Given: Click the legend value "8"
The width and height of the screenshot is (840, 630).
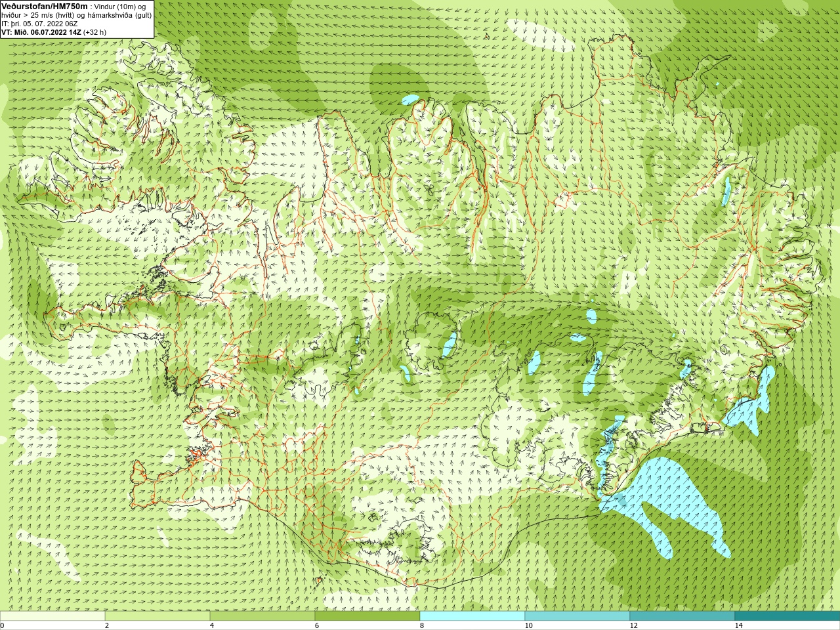Looking at the screenshot, I should point(422,625).
